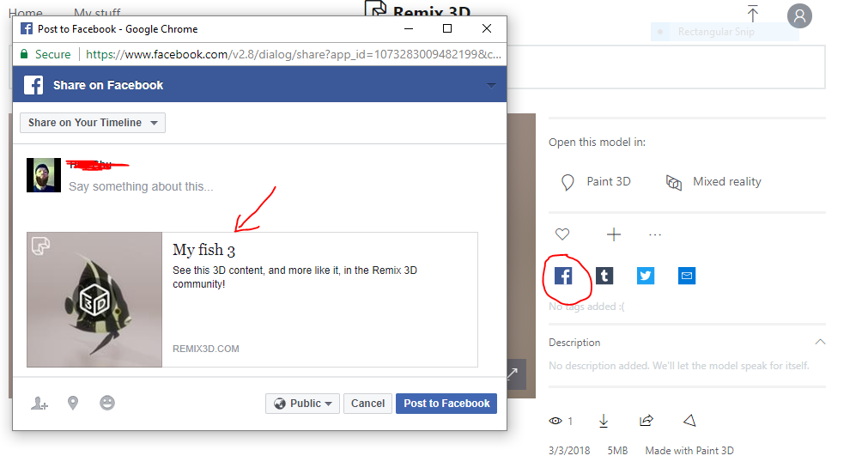The width and height of the screenshot is (868, 474).
Task: Click the Open this model in label
Action: coord(597,143)
